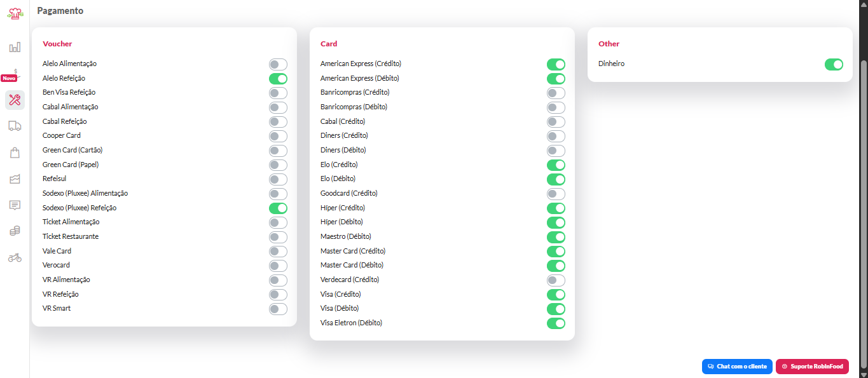Enable the Alelo Alimentação voucher toggle

pyautogui.click(x=278, y=64)
